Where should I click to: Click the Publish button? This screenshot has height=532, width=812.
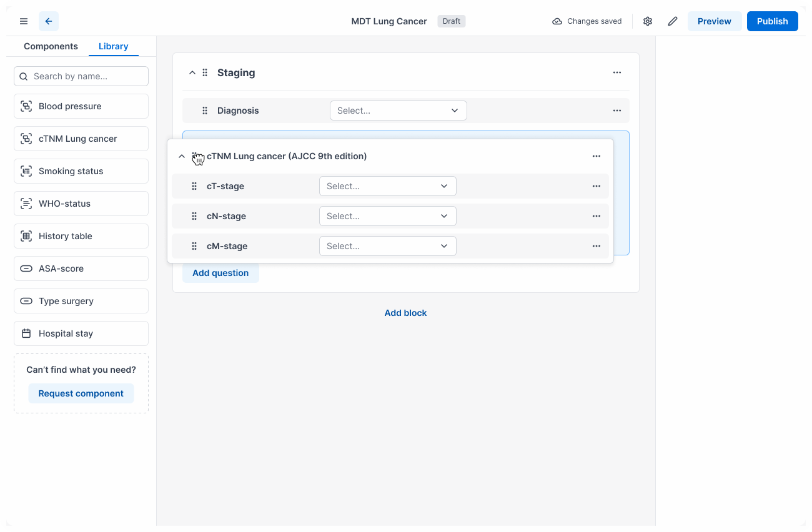(773, 21)
